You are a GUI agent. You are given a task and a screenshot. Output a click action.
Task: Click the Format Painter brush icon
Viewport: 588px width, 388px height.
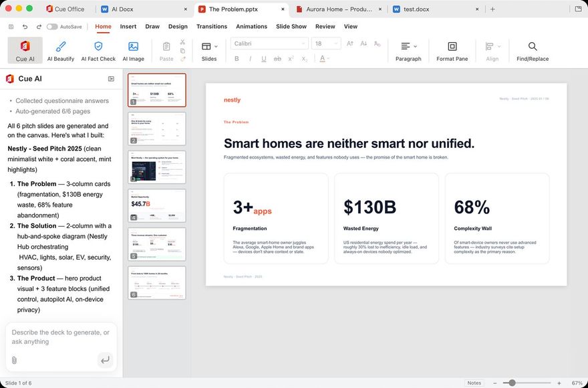(182, 59)
